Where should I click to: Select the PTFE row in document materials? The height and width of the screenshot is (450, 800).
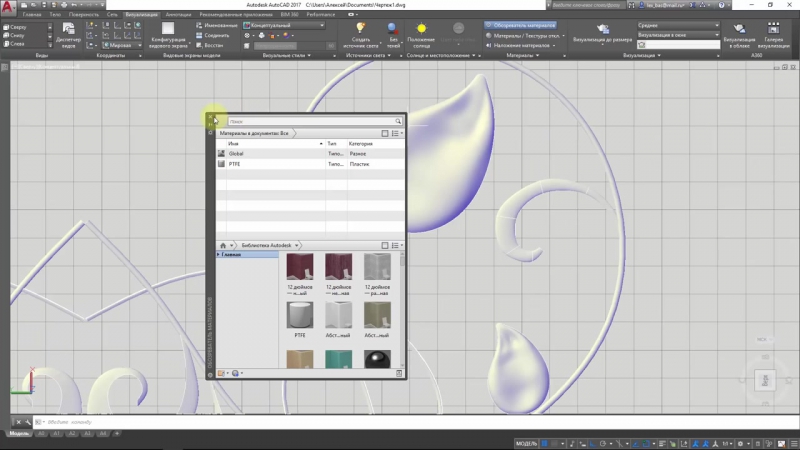310,164
